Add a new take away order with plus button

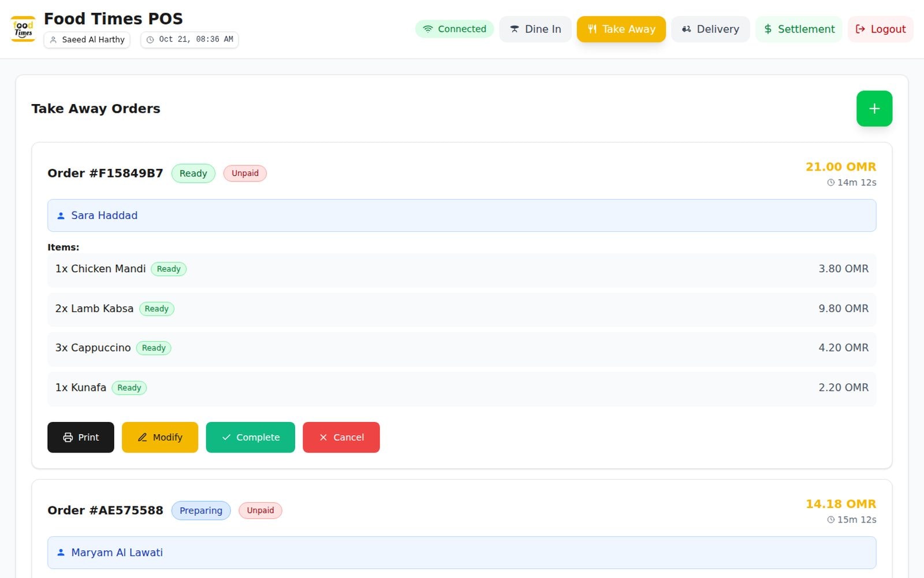coord(874,109)
